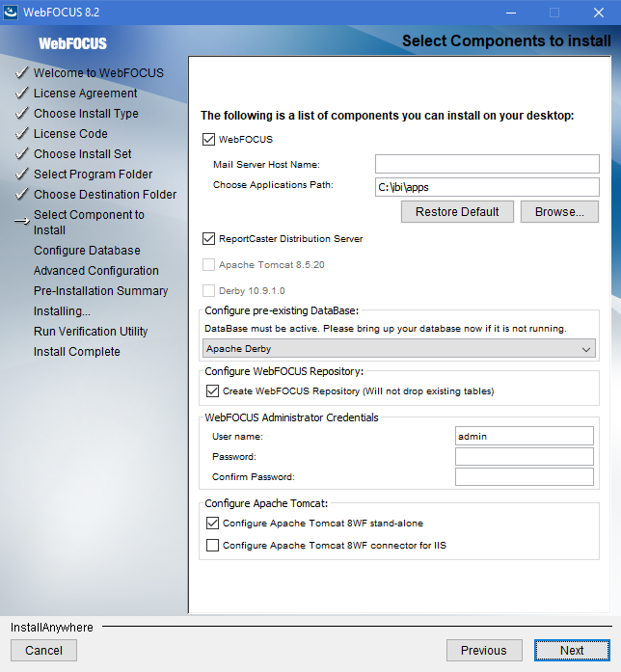Click the Choose Applications Path field
This screenshot has height=672, width=621.
487,187
